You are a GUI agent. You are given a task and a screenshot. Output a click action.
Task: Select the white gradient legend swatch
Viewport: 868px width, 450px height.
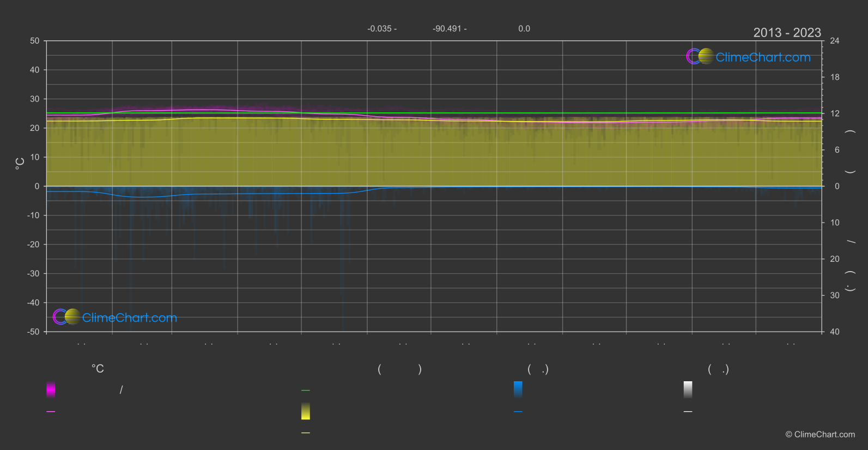688,389
